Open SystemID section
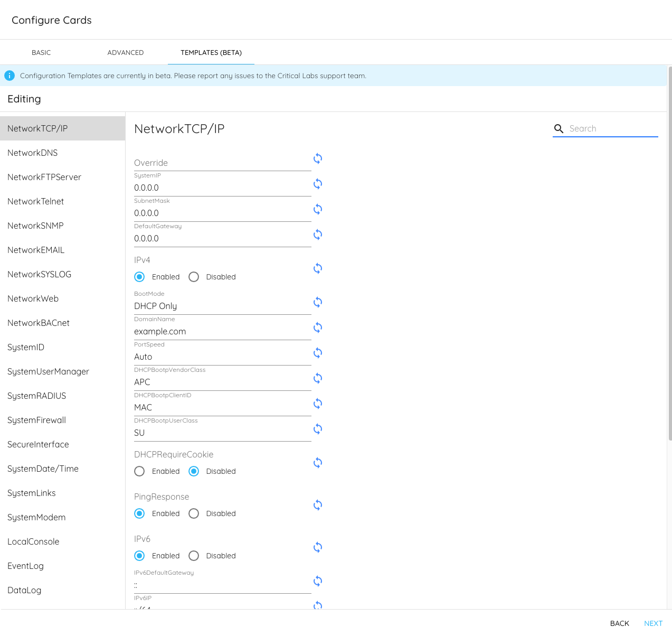 62,347
